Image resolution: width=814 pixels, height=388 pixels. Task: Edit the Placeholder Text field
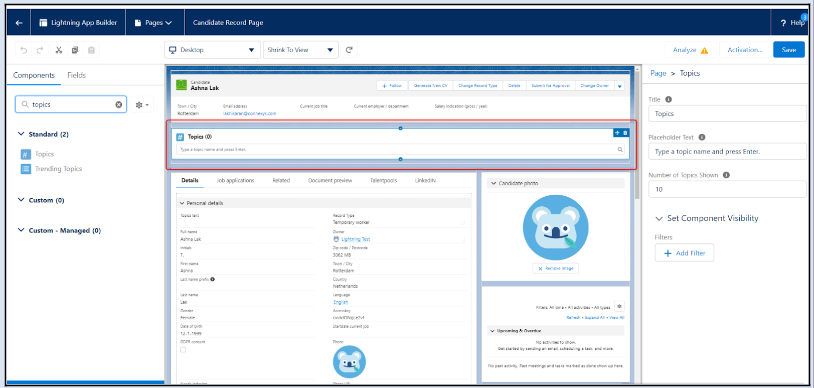[727, 152]
